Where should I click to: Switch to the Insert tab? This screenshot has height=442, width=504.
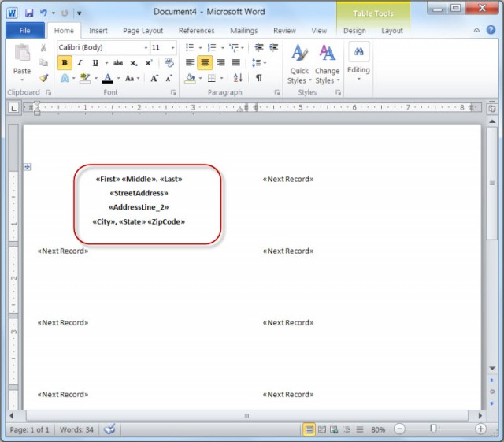[98, 31]
